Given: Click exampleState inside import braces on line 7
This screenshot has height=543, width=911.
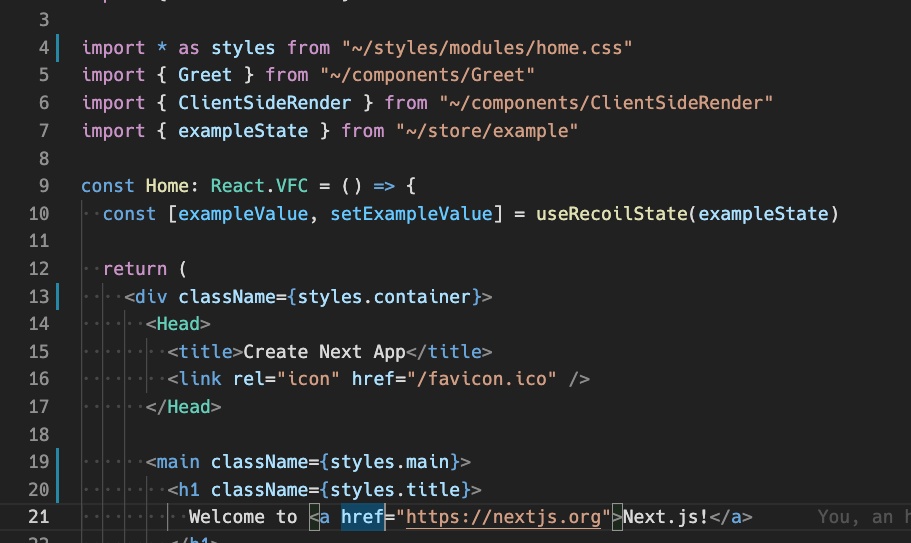Looking at the screenshot, I should [x=243, y=131].
